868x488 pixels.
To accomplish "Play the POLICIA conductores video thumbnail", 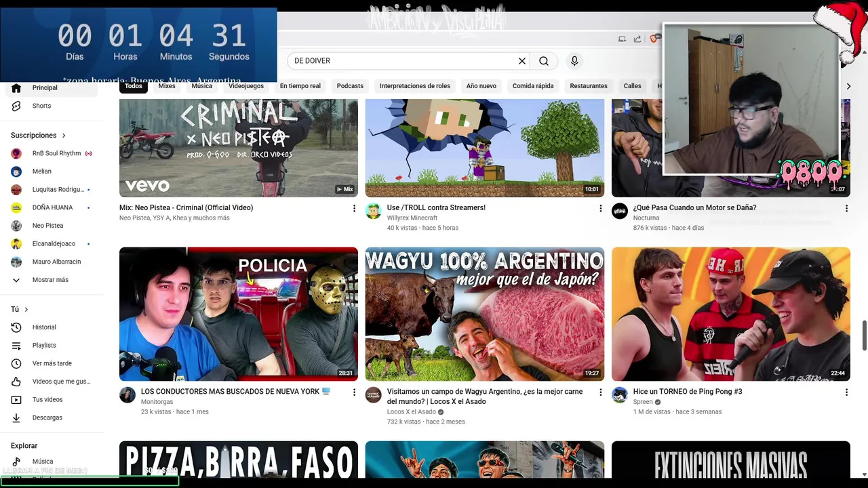I will 239,314.
